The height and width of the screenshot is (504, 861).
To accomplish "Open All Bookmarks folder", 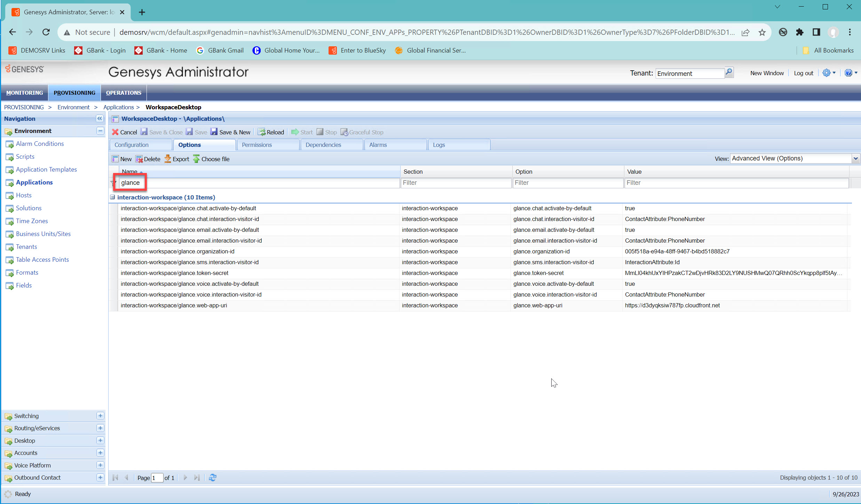I will [828, 50].
